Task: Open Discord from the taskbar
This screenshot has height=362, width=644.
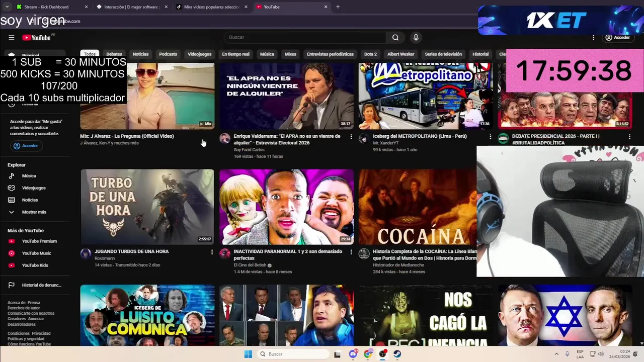Action: click(x=353, y=354)
